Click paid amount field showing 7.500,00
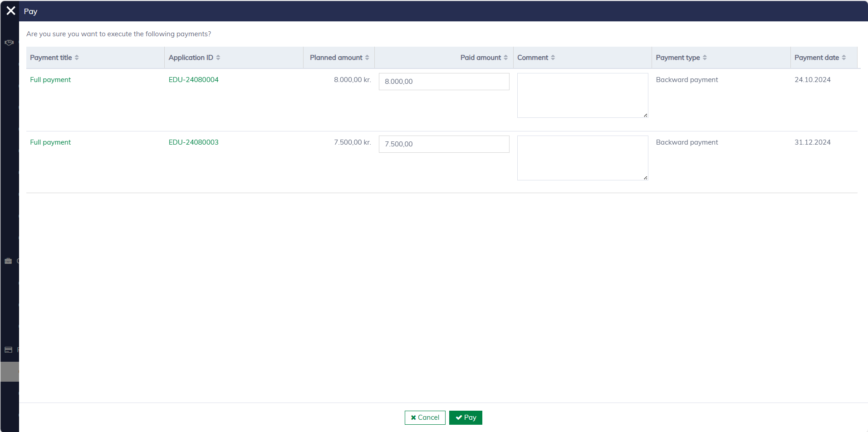868x432 pixels. pos(444,144)
